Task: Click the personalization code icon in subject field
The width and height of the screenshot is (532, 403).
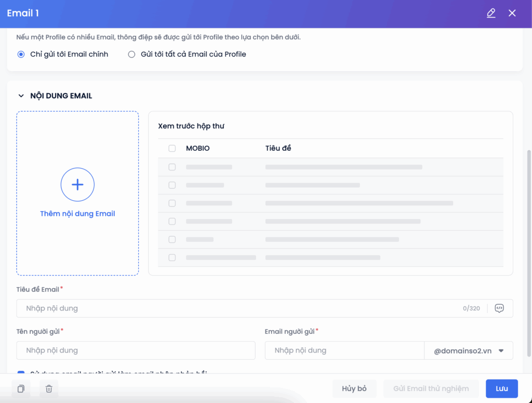Action: 499,308
